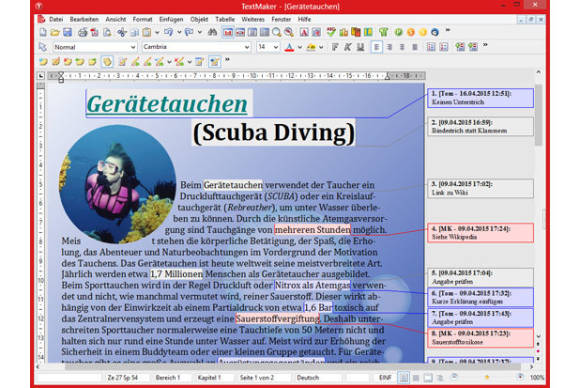Redo action with the redo arrow

pos(189,33)
